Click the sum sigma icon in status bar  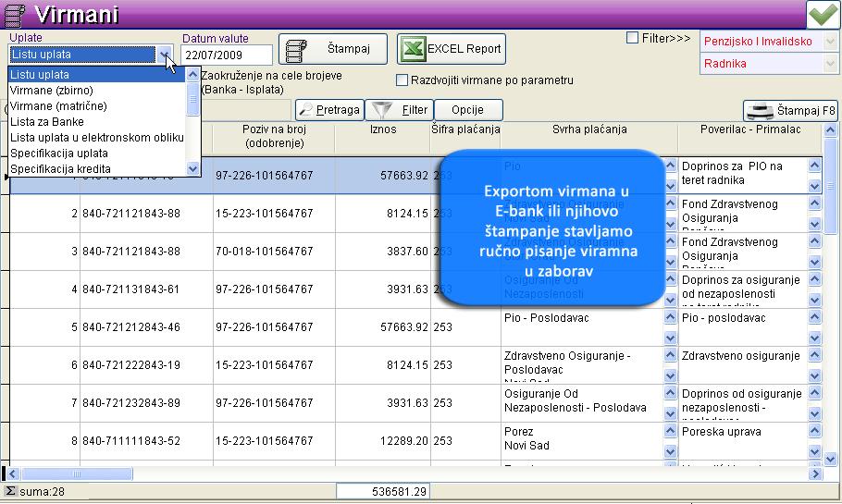click(x=10, y=491)
